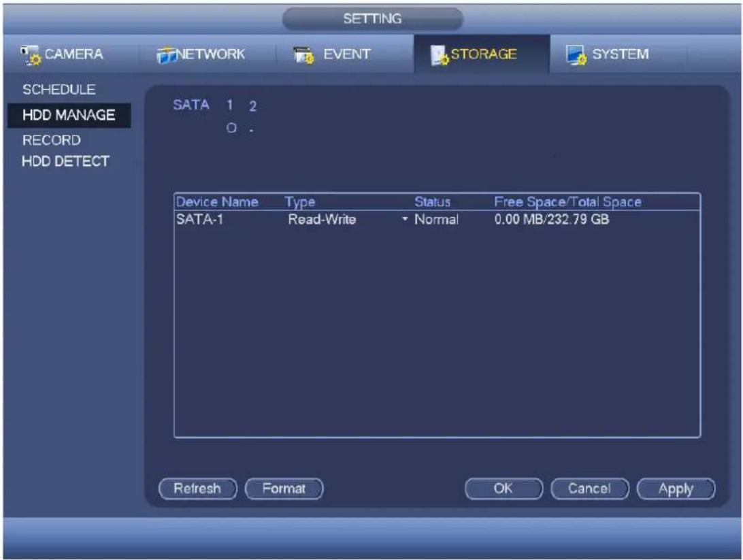Viewport: 743px width, 560px height.
Task: Click the Format button
Action: pyautogui.click(x=284, y=489)
